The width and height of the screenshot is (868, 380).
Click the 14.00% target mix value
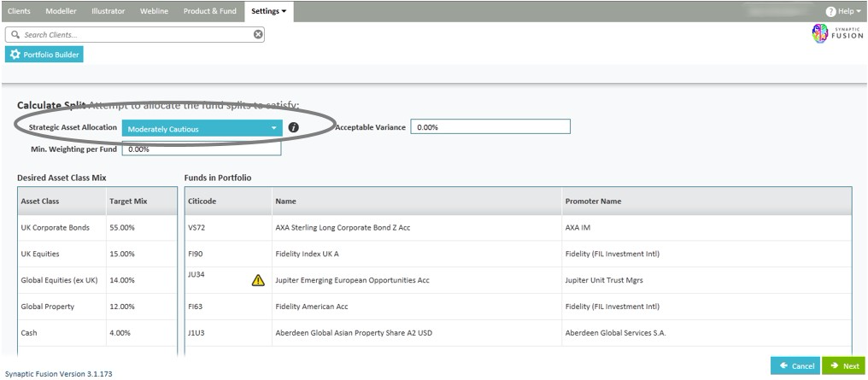click(x=122, y=280)
